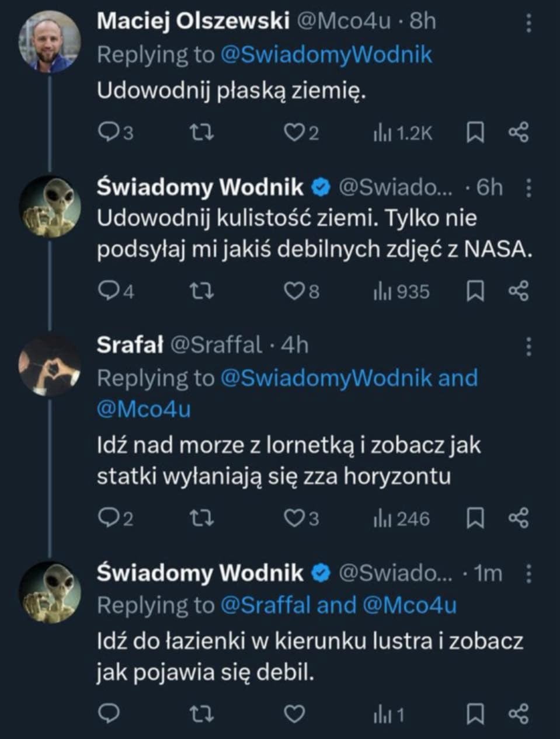This screenshot has height=739, width=560.
Task: Bookmark Srafał's tweet
Action: pos(475,518)
